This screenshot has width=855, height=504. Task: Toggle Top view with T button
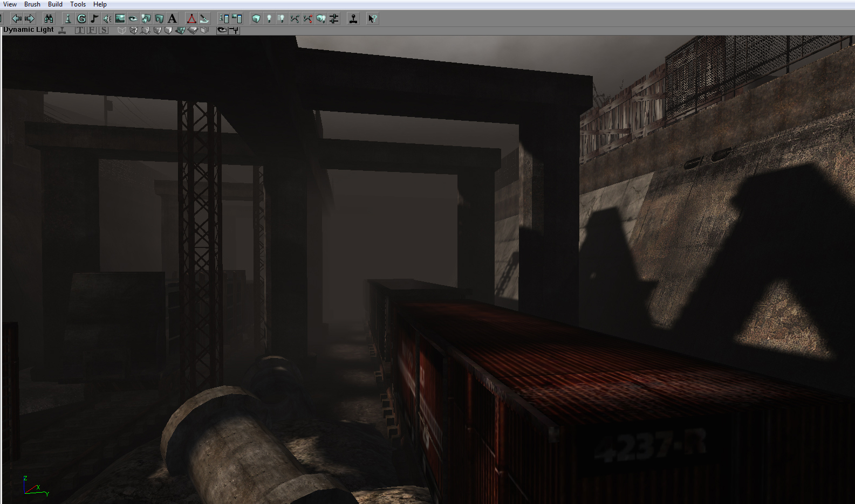tap(80, 30)
